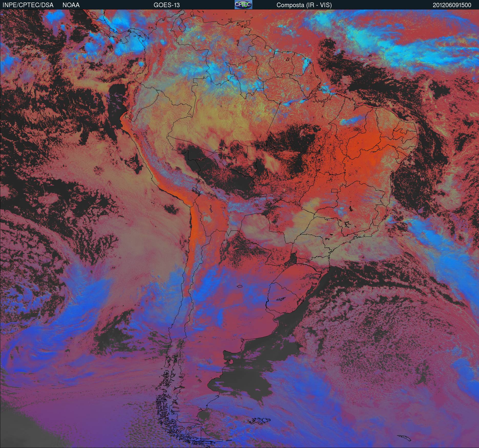Click the GOES-13 satellite label
This screenshot has width=479, height=448.
click(x=166, y=5)
